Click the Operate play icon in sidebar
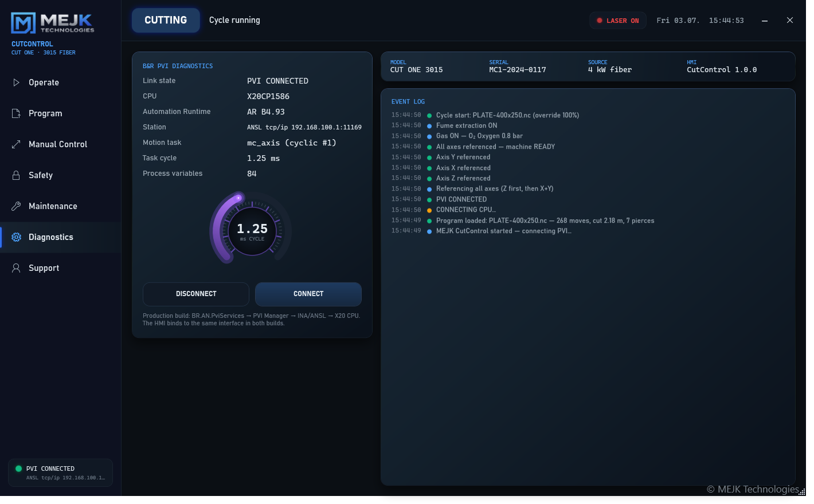The width and height of the screenshot is (814, 504). pyautogui.click(x=16, y=82)
